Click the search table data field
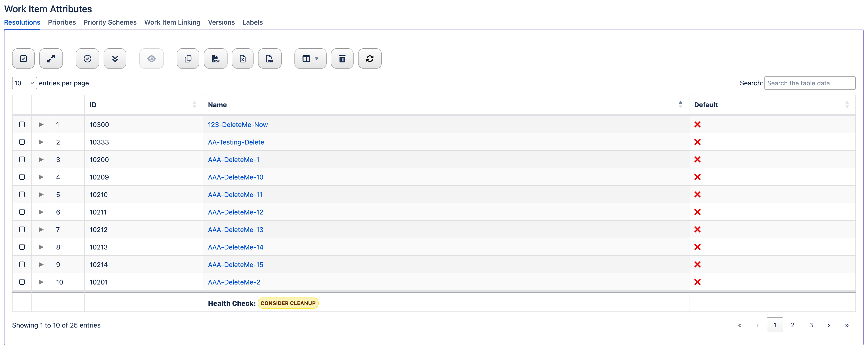Screen dimensions: 868x350 [810, 83]
